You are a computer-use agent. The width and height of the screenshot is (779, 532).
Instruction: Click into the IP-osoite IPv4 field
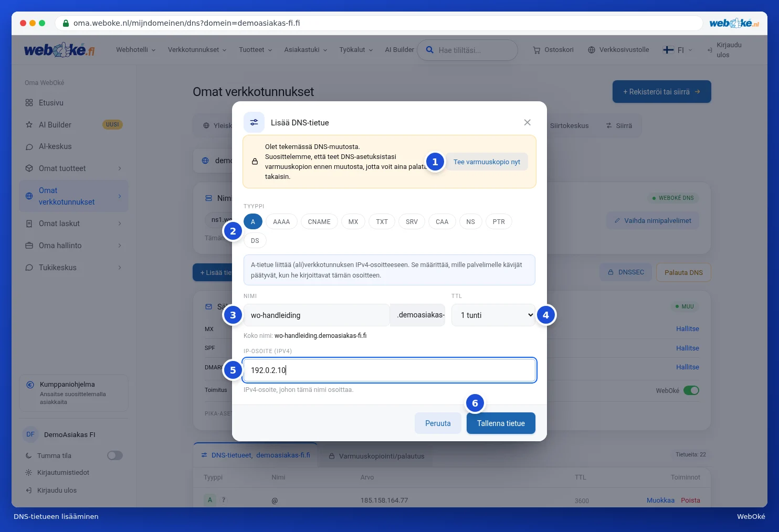coord(389,370)
